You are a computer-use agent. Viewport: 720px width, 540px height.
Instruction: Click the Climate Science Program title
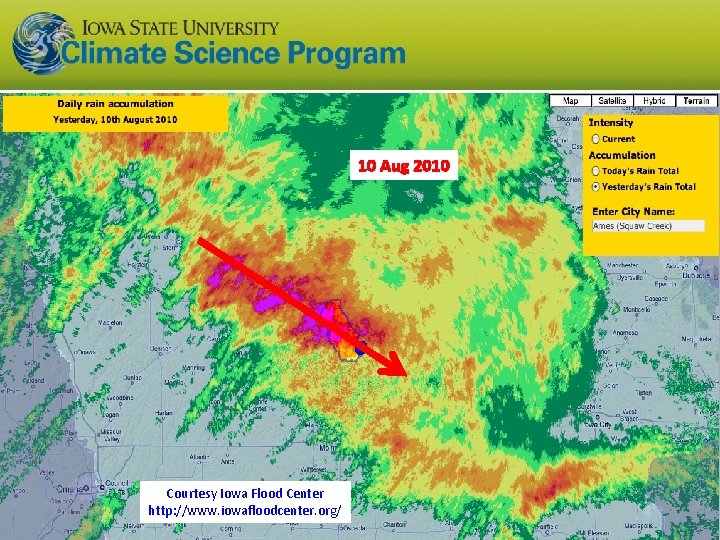point(233,53)
